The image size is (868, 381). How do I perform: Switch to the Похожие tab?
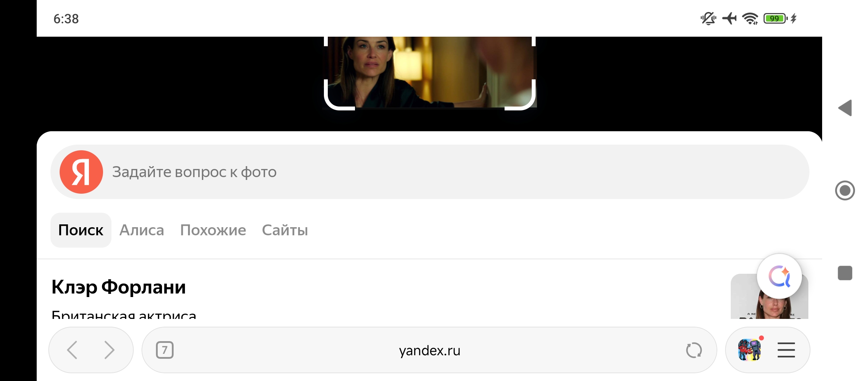213,230
